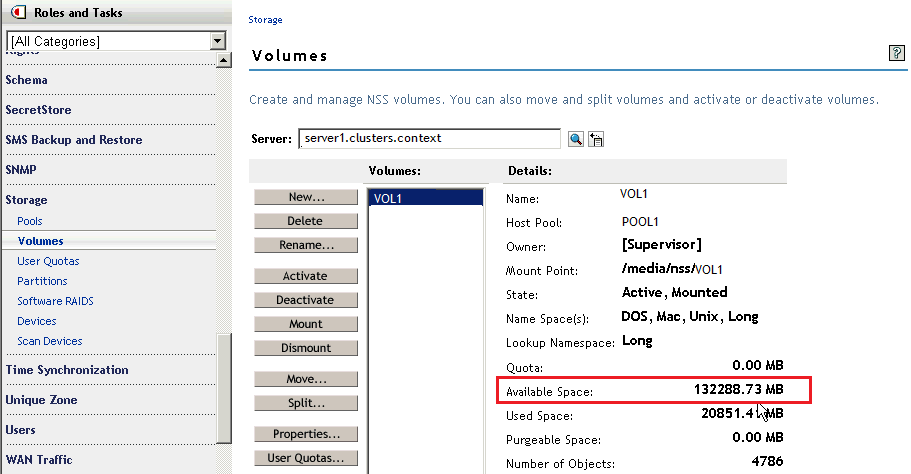
Task: Expand the SNMP role
Action: click(x=21, y=170)
